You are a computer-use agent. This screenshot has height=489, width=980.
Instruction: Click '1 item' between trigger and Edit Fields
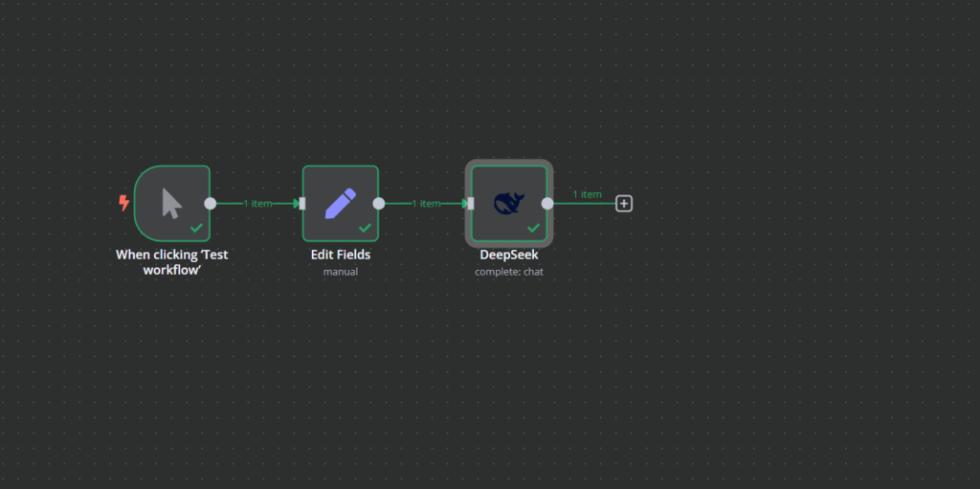tap(257, 203)
